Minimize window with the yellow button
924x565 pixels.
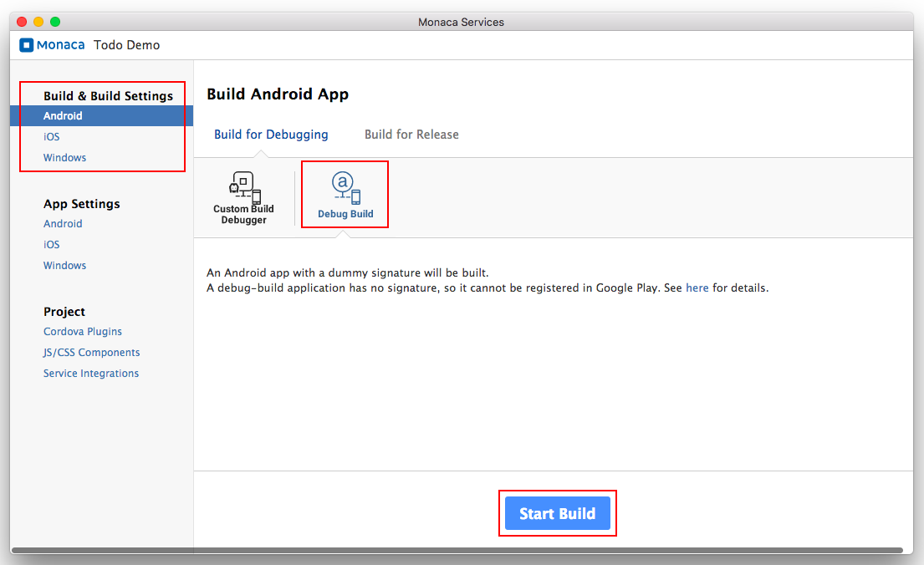38,22
